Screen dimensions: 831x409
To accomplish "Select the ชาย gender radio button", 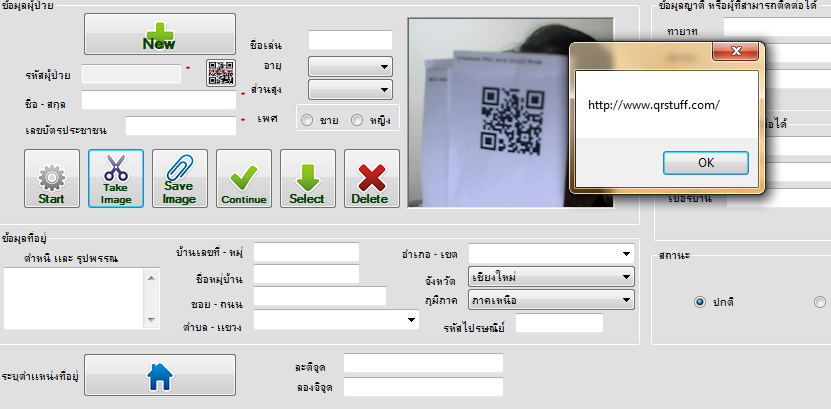I will 307,121.
